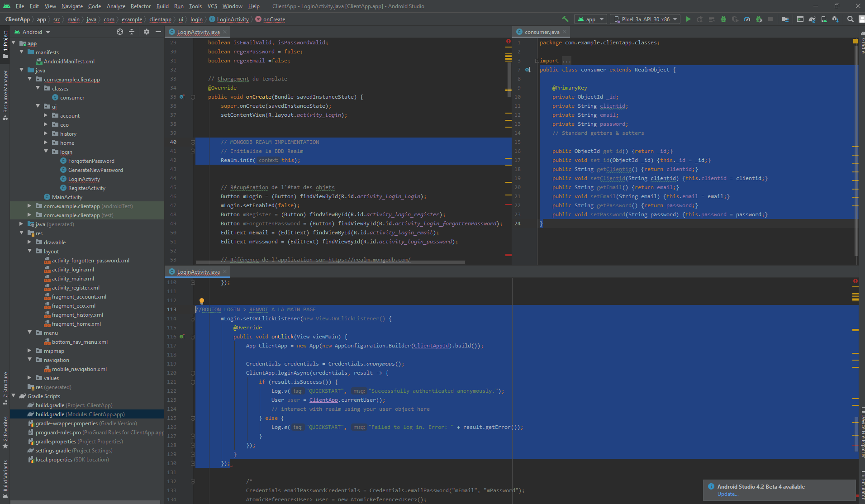
Task: Open Project panel gear settings
Action: point(146,32)
